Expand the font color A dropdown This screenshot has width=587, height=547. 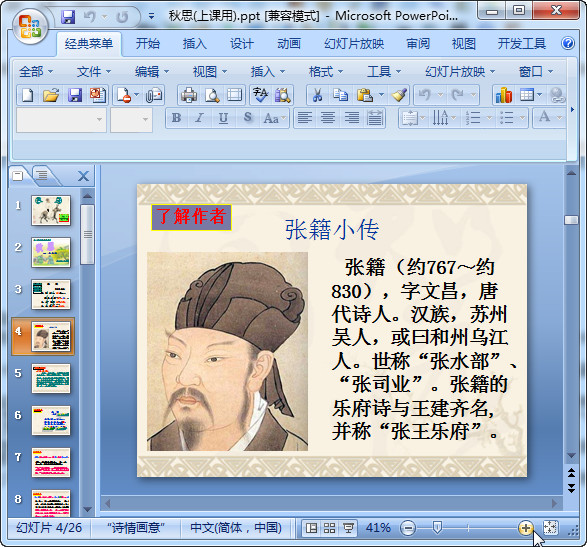pos(560,118)
